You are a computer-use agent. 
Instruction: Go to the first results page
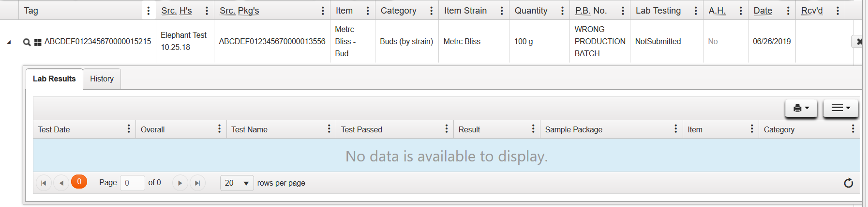tap(44, 183)
